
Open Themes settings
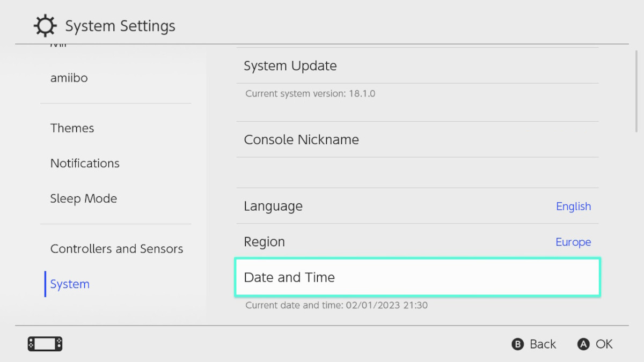pyautogui.click(x=72, y=128)
